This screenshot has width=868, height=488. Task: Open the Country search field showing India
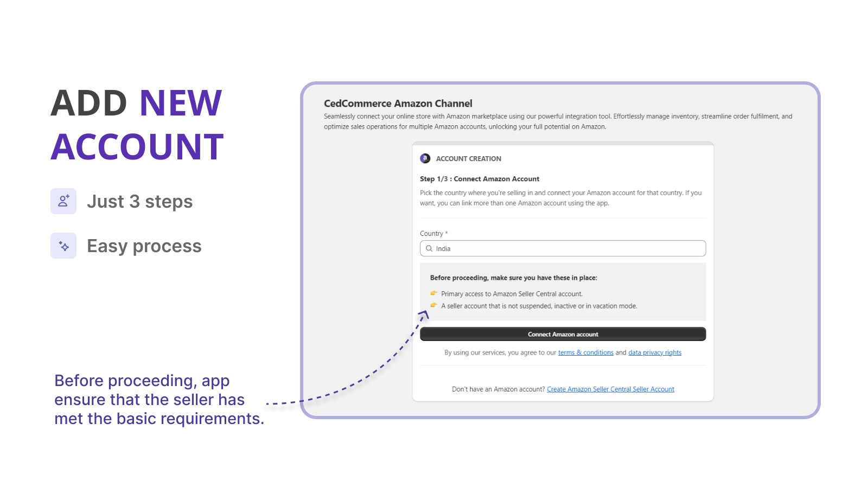click(563, 248)
